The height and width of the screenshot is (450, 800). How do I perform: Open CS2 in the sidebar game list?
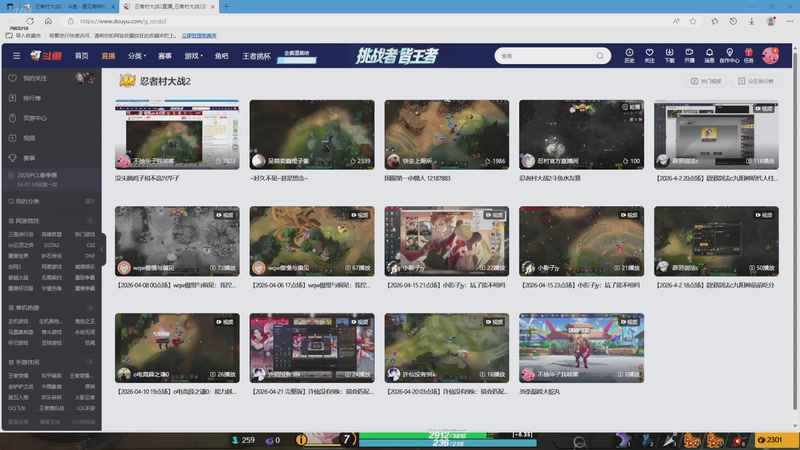(x=90, y=245)
